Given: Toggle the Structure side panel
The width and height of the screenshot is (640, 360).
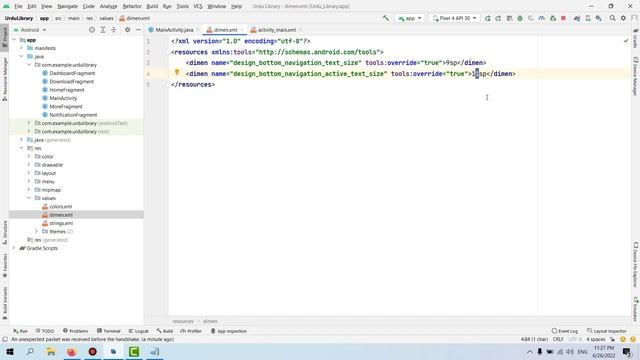Looking at the screenshot, I should click(x=4, y=232).
